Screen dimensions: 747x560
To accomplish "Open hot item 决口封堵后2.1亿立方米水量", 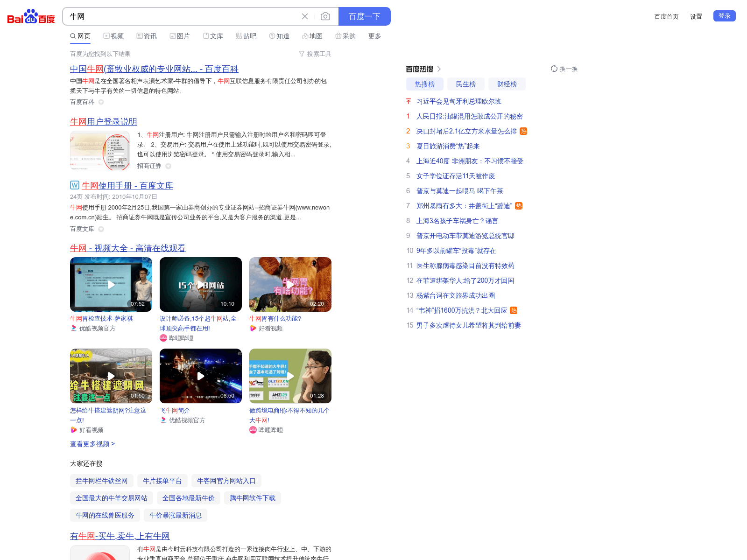I will [x=467, y=131].
